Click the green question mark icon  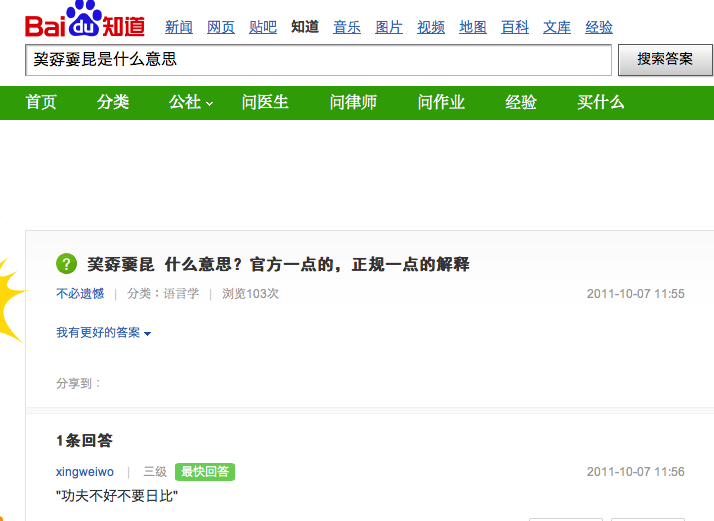(66, 264)
